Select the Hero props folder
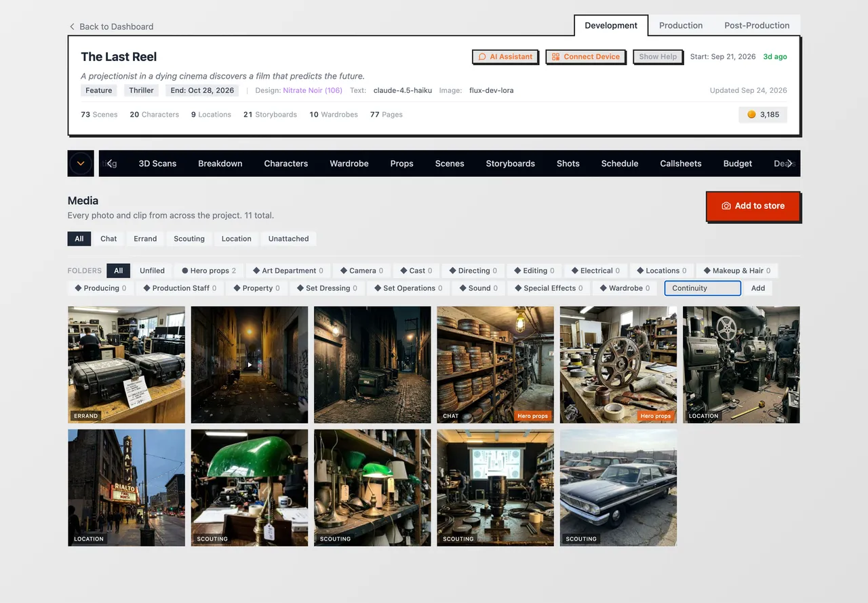 pyautogui.click(x=209, y=271)
